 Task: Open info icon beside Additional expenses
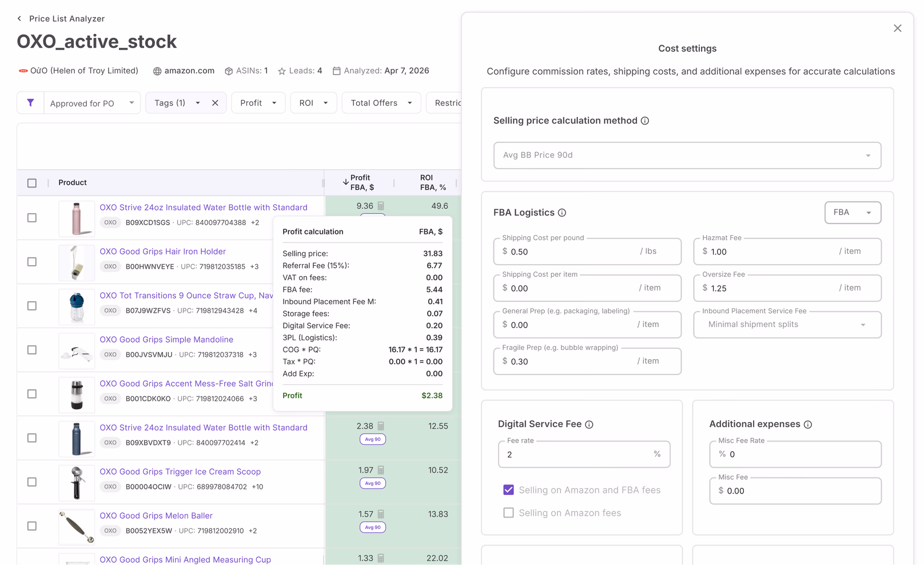pos(808,424)
